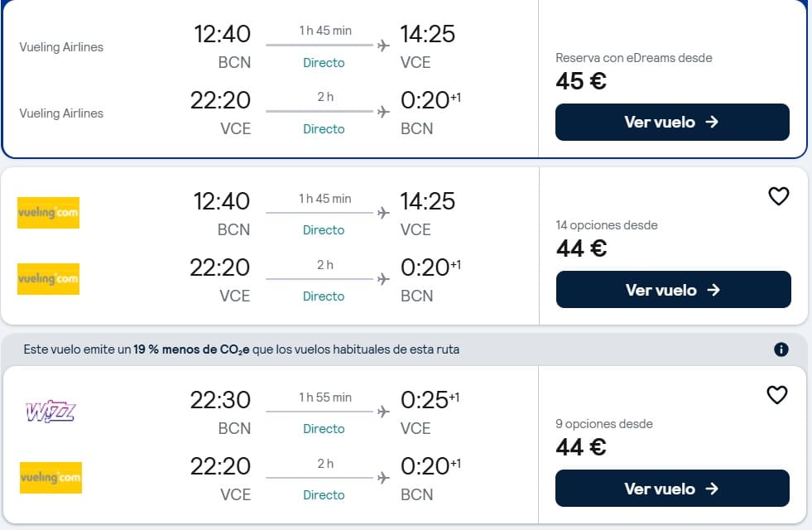812x530 pixels.
Task: Click Ver vuelo for 9 opciones flight
Action: tap(672, 488)
